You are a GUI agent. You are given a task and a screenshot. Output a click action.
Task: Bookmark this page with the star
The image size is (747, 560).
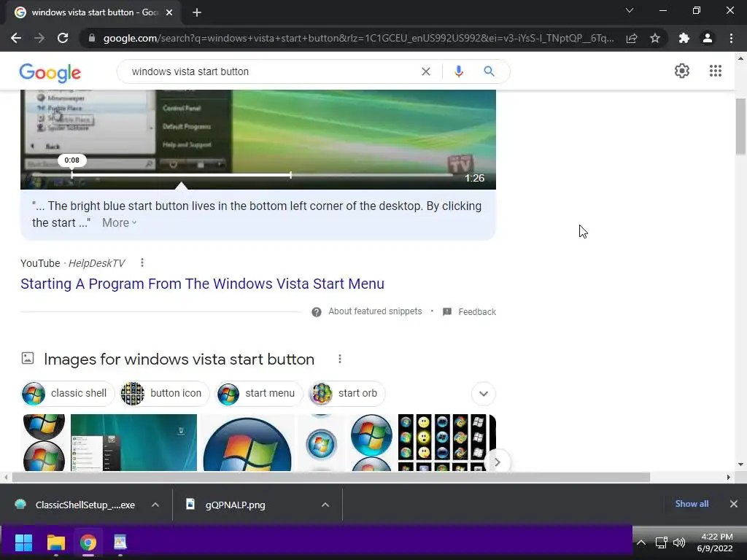(x=655, y=38)
